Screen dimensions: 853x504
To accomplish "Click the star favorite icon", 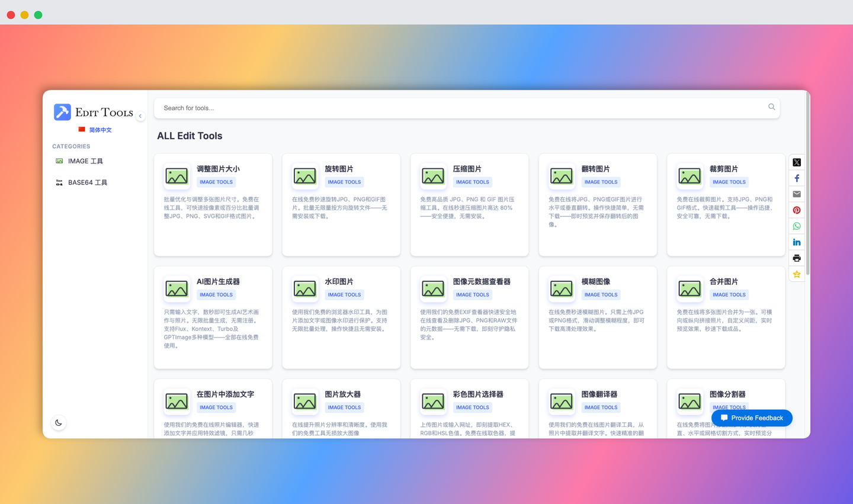I will click(797, 274).
